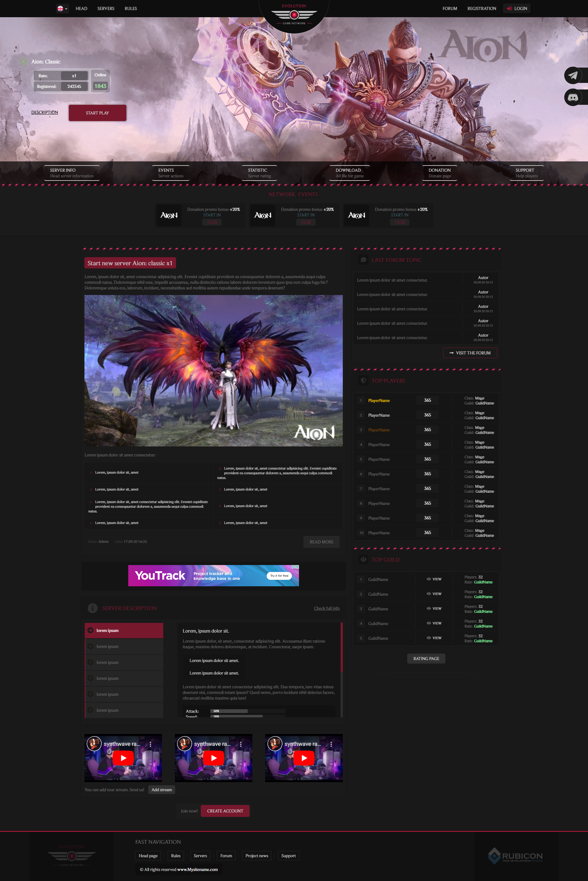Viewport: 588px width, 881px height.
Task: Click the Discord side icon
Action: tap(573, 98)
